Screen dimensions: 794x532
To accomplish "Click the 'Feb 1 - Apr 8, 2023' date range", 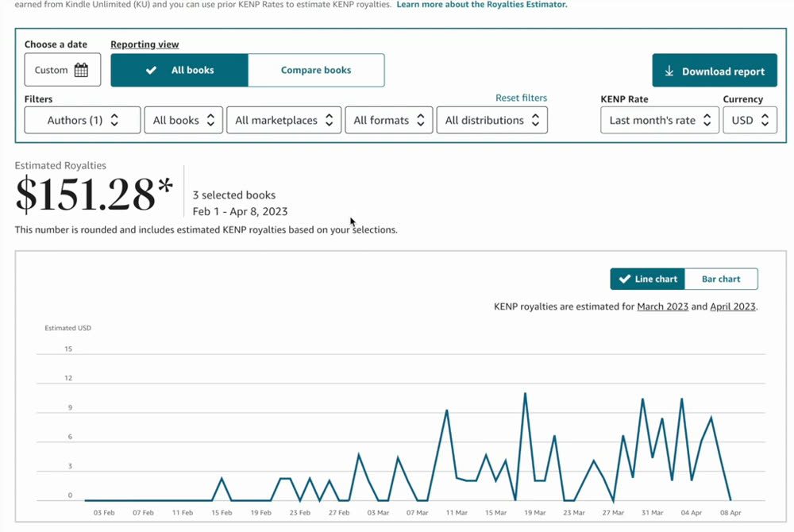I will (x=240, y=211).
